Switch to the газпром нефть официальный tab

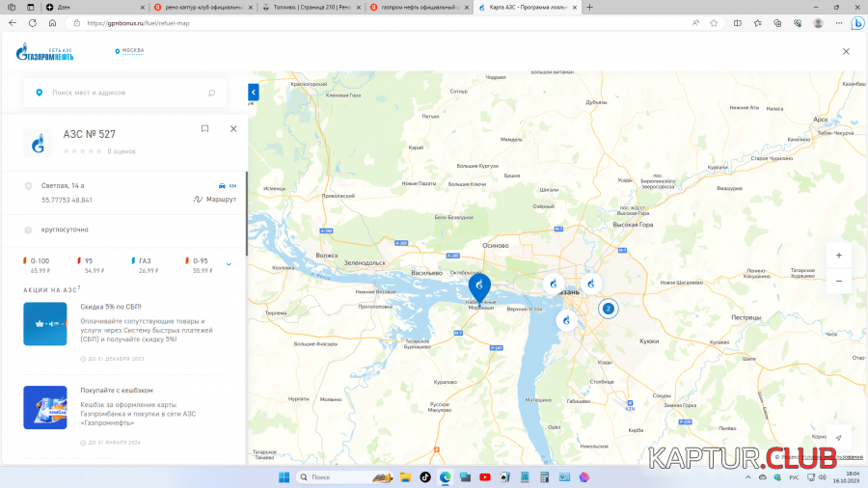click(x=415, y=7)
